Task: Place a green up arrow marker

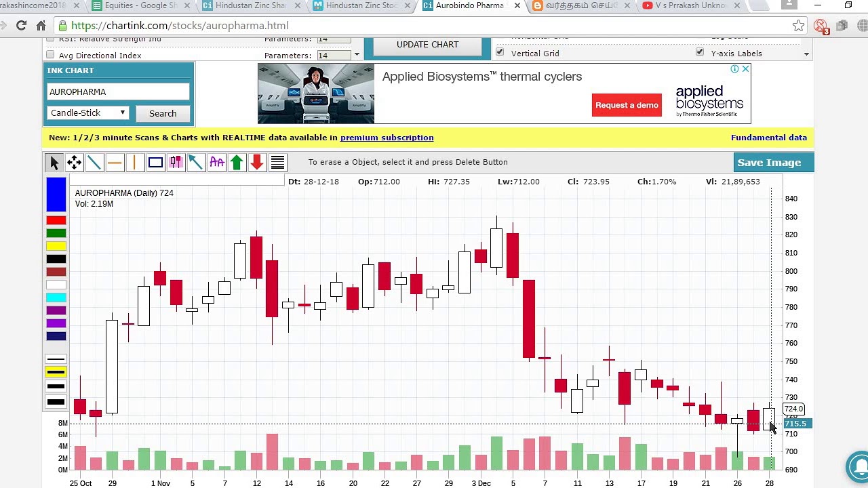Action: [x=237, y=163]
